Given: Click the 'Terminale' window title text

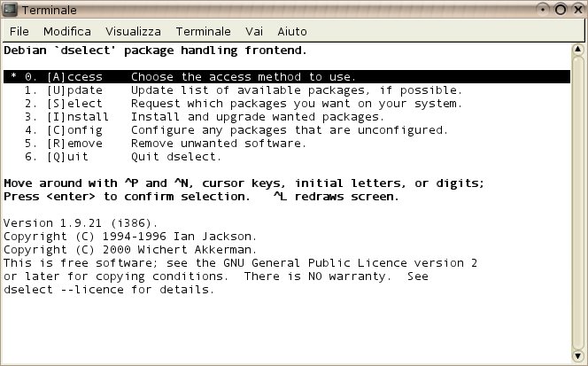Looking at the screenshot, I should (x=49, y=10).
